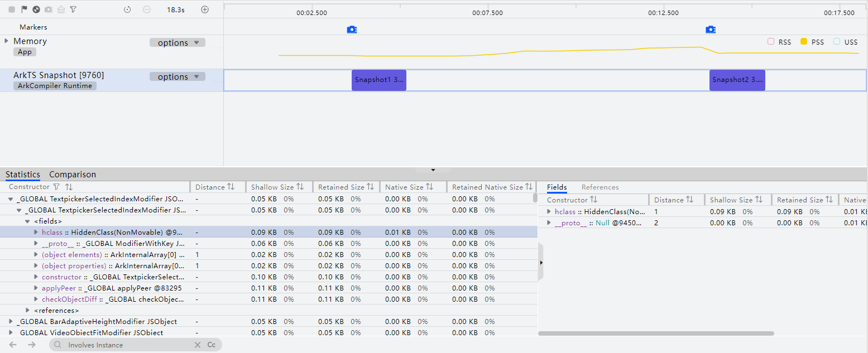Viewport: 868px width, 353px height.
Task: Open the toolbar funnel filter
Action: 73,9
